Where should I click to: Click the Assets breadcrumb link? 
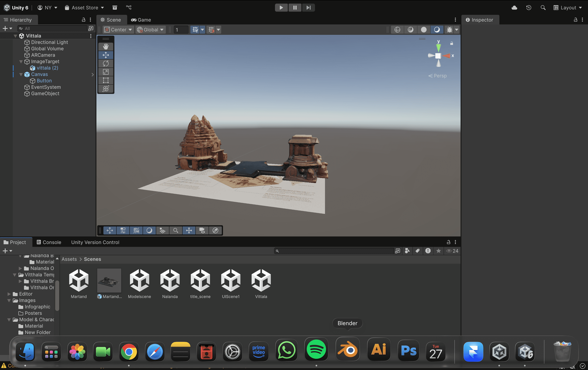(69, 259)
